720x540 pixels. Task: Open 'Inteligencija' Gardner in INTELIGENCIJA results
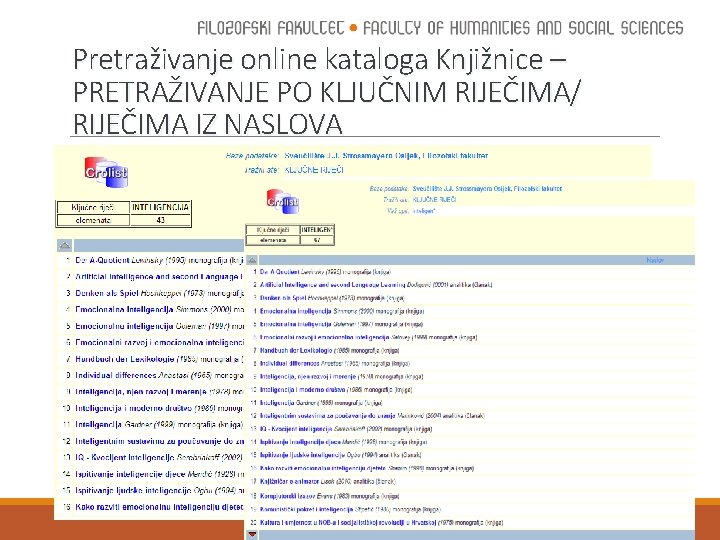98,425
